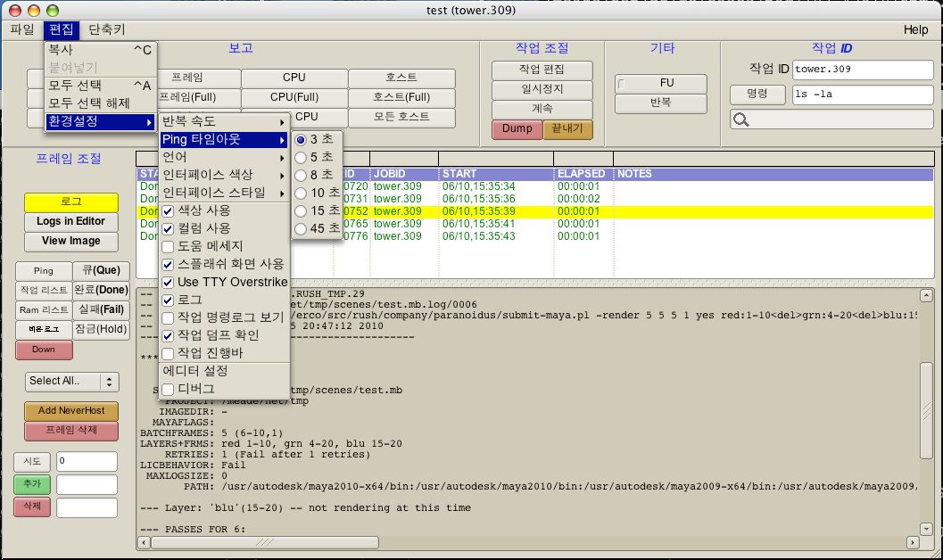Click the ls -la command field
This screenshot has height=560, width=943.
point(863,95)
